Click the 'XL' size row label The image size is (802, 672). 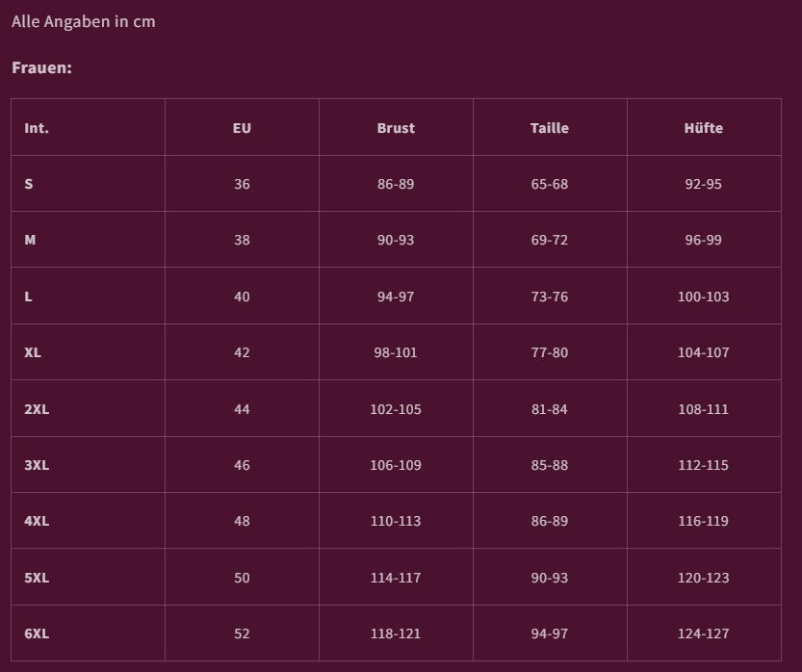[x=33, y=352]
